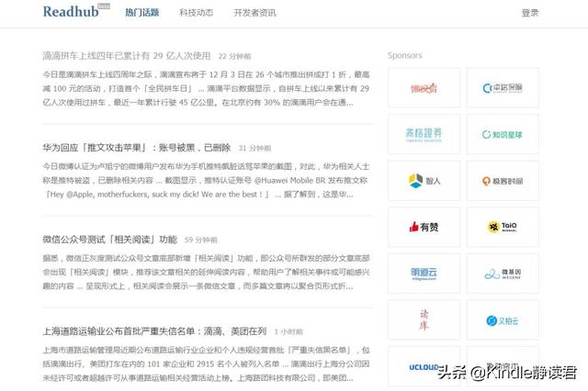Viewport: 588px width, 391px height.
Task: Open the 微基因 sponsor card
Action: pos(503,274)
